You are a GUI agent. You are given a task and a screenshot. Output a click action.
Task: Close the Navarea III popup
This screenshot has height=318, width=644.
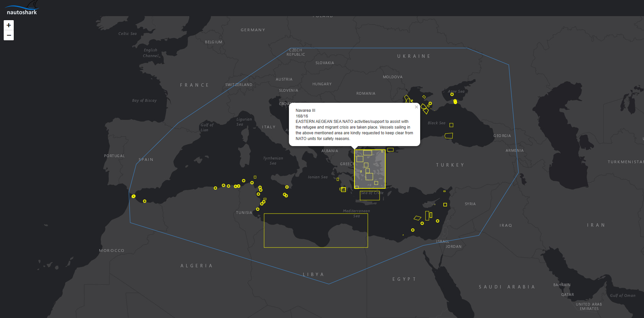coord(416,107)
